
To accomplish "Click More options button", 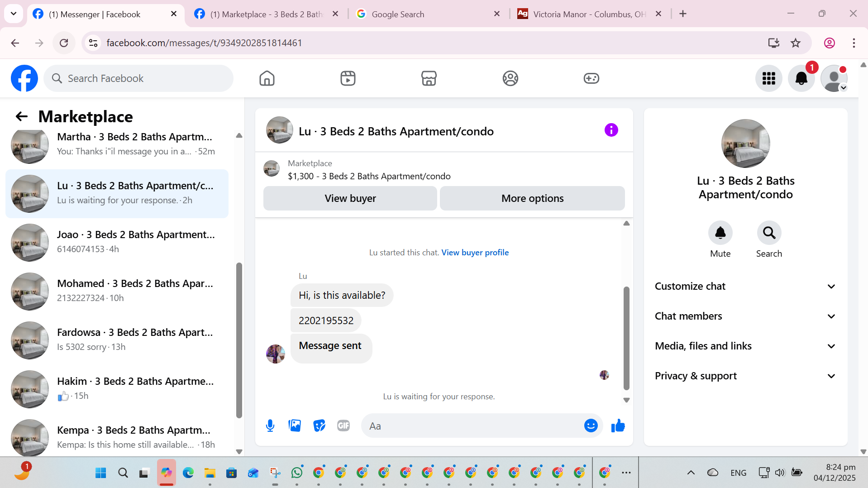I will 532,198.
